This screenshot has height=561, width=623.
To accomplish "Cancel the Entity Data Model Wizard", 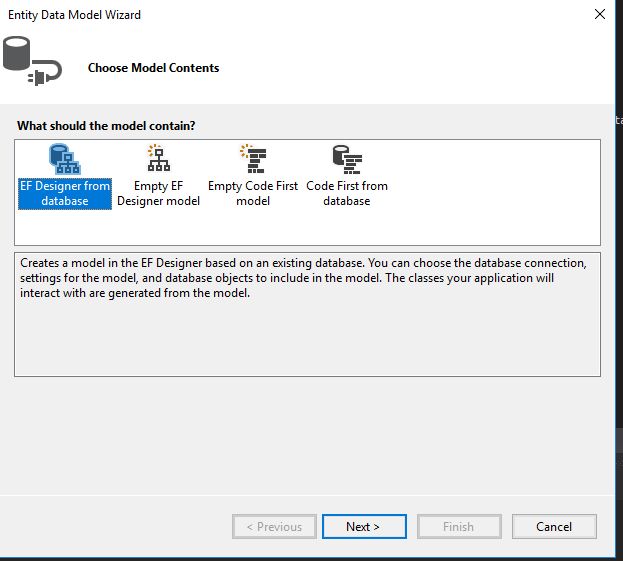I will click(554, 526).
